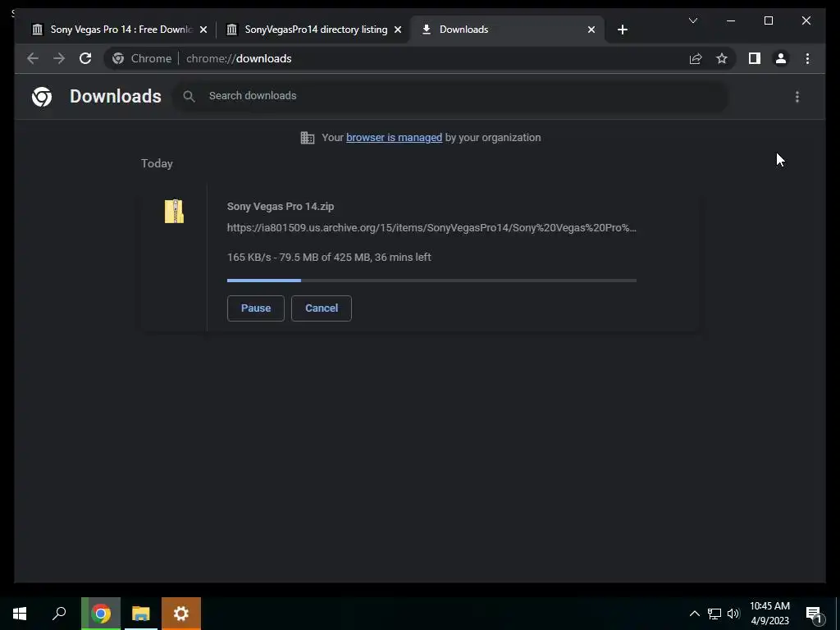The height and width of the screenshot is (630, 840).
Task: Open the Downloads page more actions menu
Action: pyautogui.click(x=797, y=97)
